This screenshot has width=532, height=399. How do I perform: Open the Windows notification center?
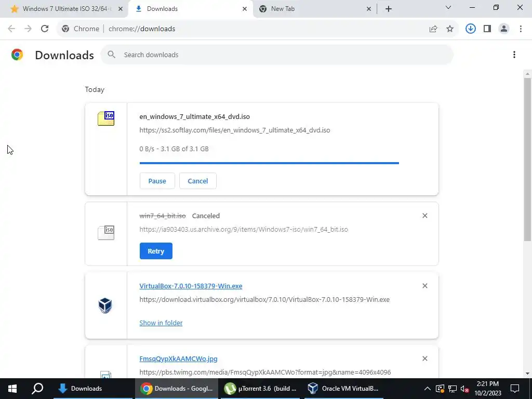(515, 389)
